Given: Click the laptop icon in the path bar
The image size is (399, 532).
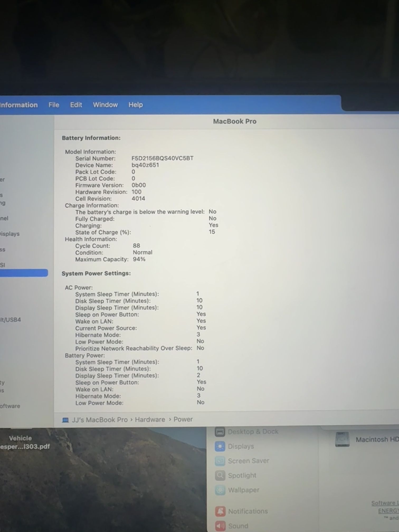Looking at the screenshot, I should 65,420.
